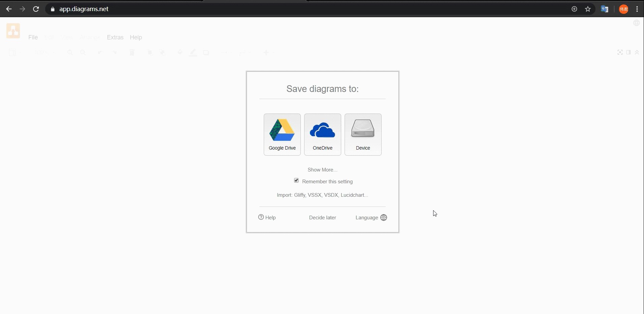This screenshot has width=644, height=314.
Task: Click the Redo toolbar icon
Action: click(x=115, y=53)
